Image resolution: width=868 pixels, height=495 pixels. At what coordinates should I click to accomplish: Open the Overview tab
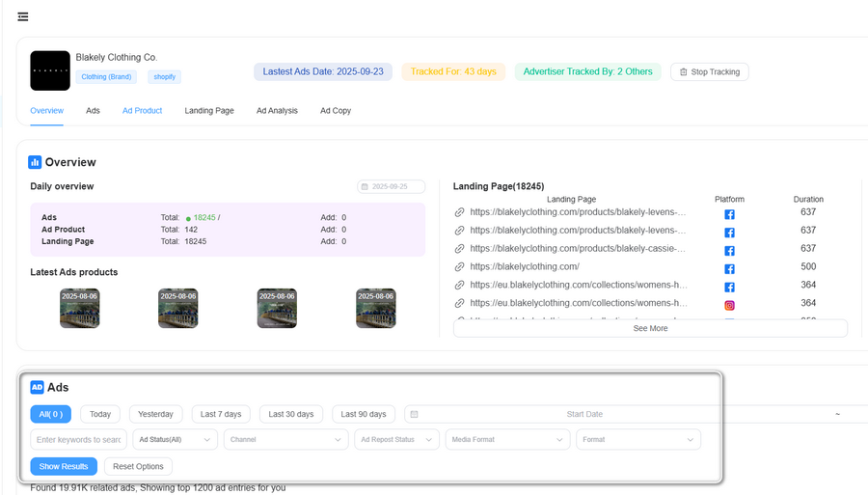47,111
